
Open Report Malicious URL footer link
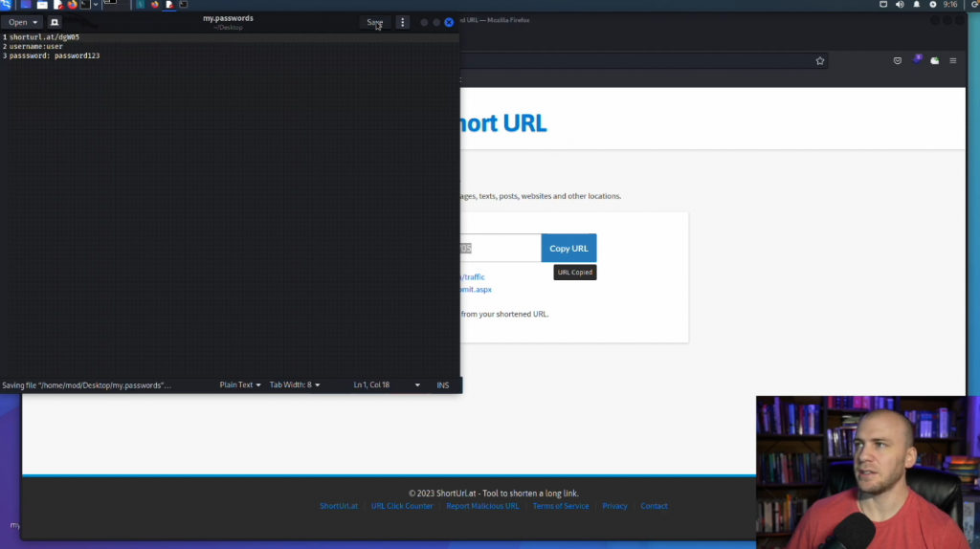482,506
